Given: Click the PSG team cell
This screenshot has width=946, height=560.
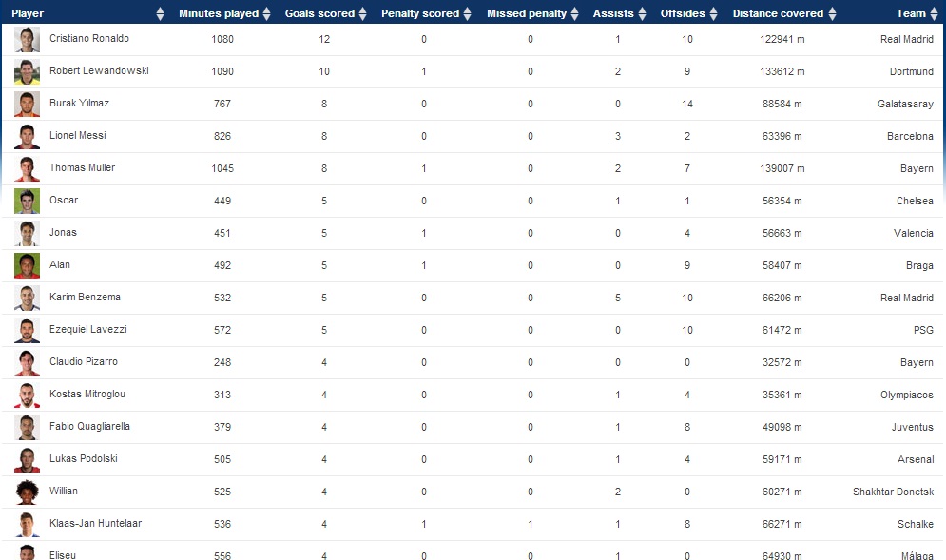Looking at the screenshot, I should 924,330.
